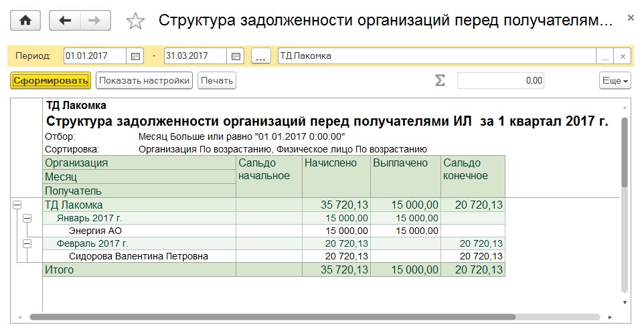The height and width of the screenshot is (335, 644).
Task: Click the sum value field showing 0,00
Action: point(500,80)
